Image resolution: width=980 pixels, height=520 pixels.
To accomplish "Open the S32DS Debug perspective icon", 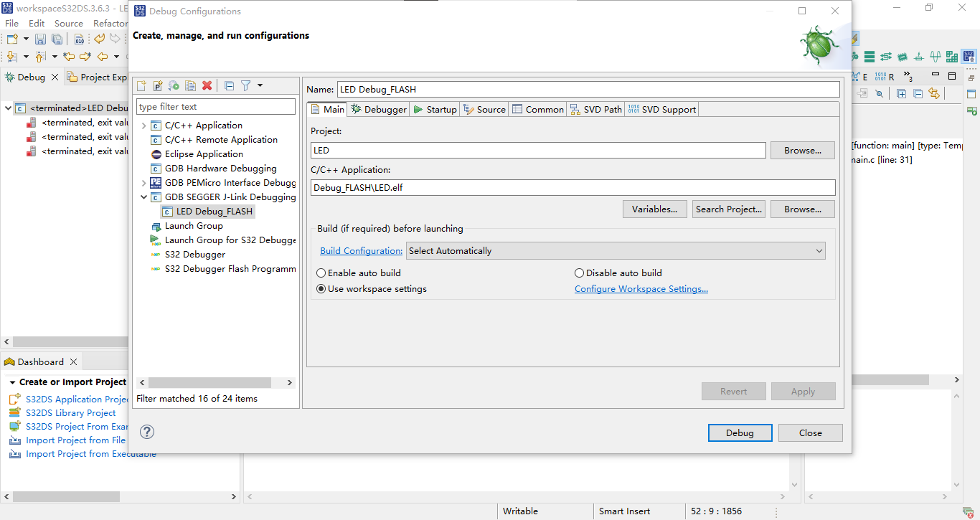I will coord(969,57).
